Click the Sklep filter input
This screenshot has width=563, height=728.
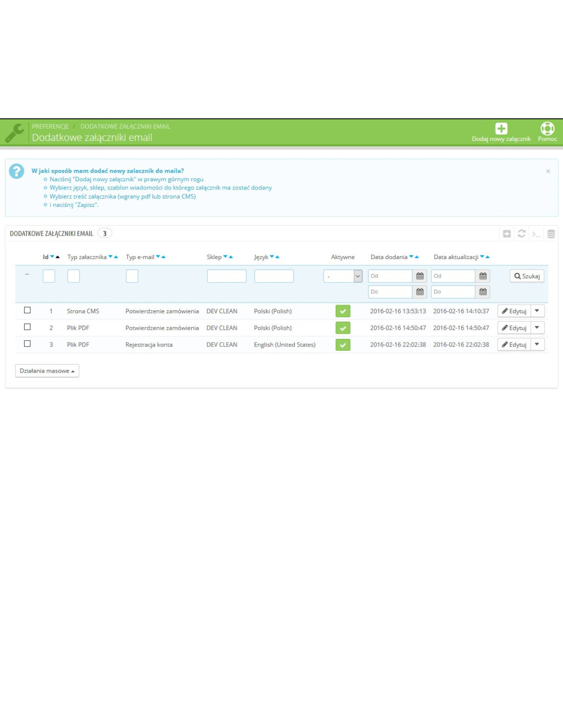(227, 276)
